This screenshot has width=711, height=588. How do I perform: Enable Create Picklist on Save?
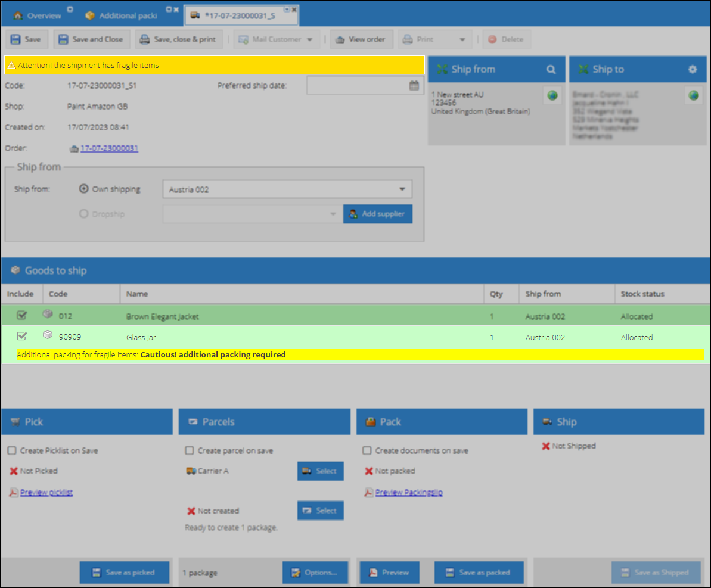click(x=13, y=450)
